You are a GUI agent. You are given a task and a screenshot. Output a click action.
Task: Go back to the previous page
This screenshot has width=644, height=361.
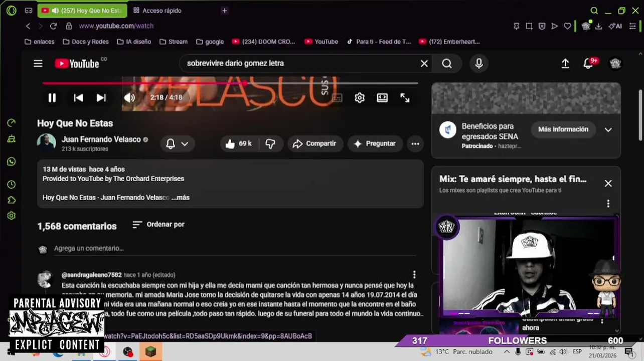[28, 26]
